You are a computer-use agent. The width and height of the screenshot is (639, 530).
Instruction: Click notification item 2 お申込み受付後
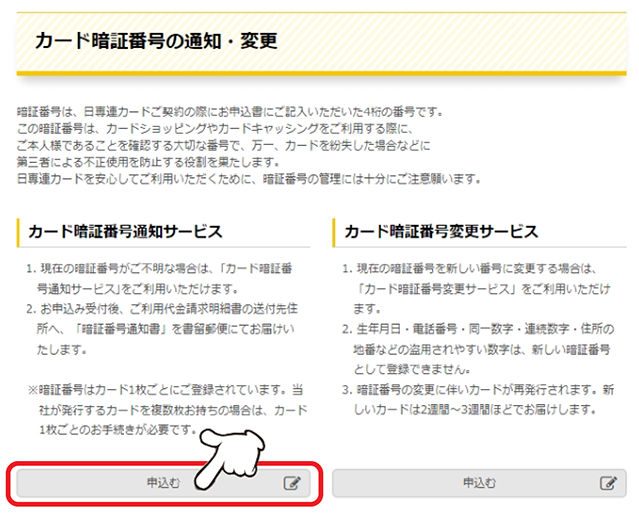coord(162,329)
